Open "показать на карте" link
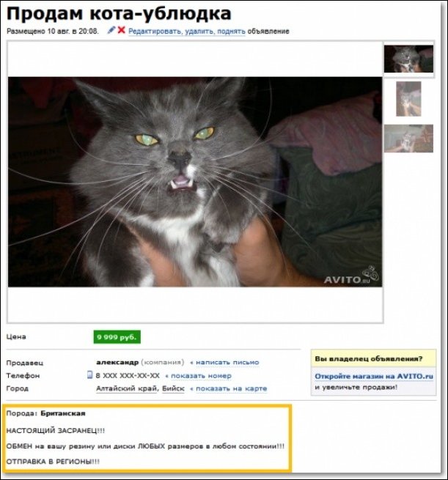The width and height of the screenshot is (448, 480). (x=231, y=388)
